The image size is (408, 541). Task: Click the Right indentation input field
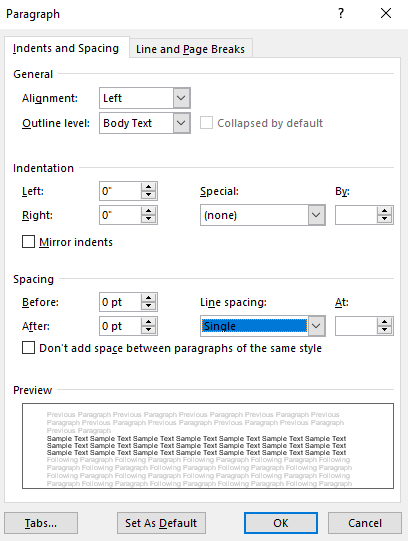120,215
